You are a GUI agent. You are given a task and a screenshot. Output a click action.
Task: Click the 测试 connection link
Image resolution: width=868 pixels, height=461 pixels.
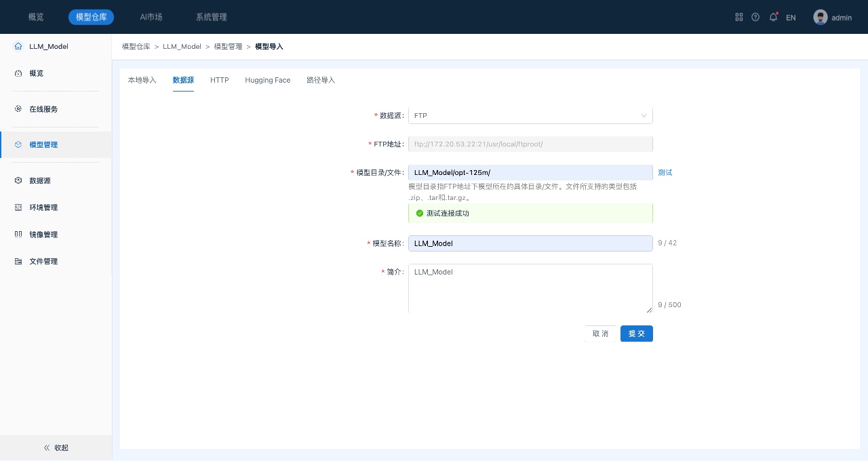pyautogui.click(x=665, y=173)
